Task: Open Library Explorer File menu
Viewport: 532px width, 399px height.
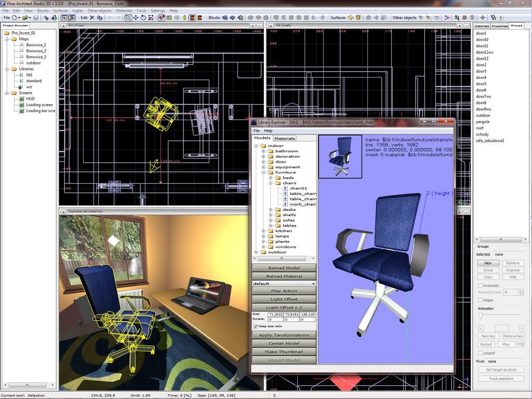Action: pos(257,130)
